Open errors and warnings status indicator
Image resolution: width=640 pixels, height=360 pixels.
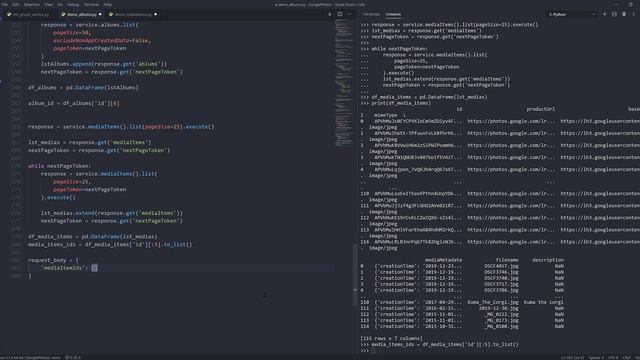(73, 358)
